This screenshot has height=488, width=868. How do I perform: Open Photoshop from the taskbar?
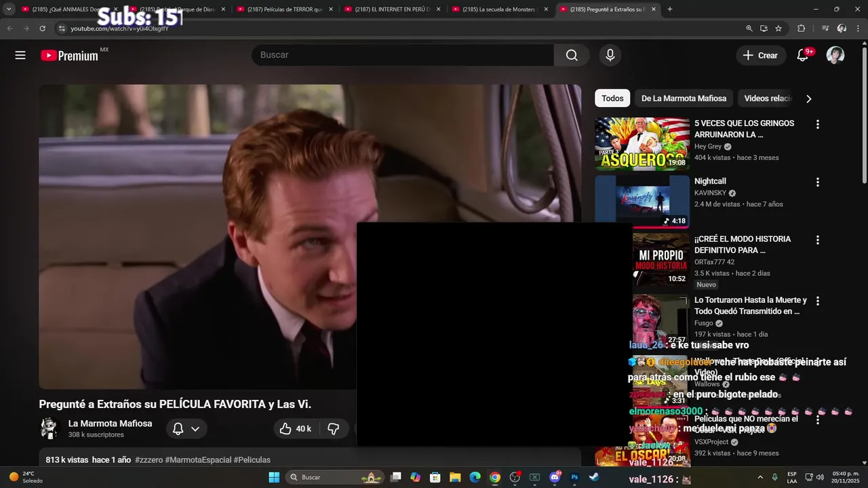574,477
